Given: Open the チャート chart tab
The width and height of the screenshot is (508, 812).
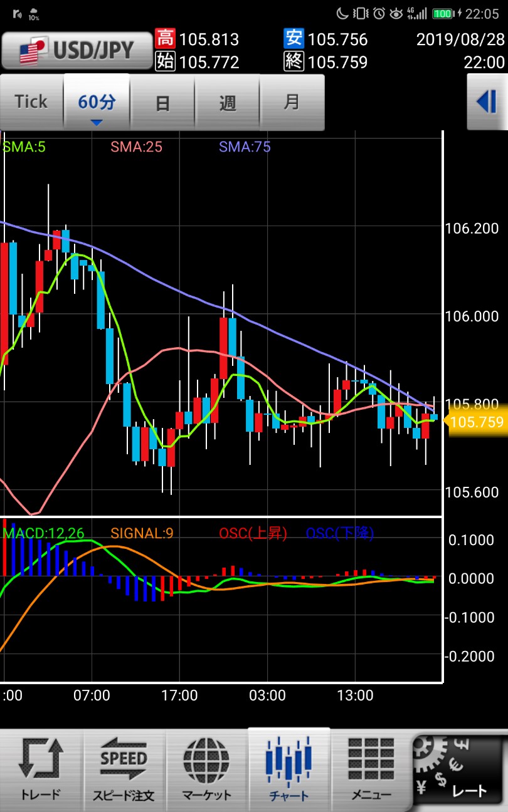Looking at the screenshot, I should point(289,770).
